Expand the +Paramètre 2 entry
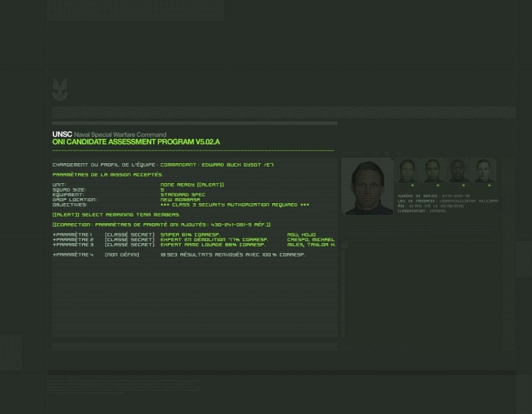 pyautogui.click(x=73, y=240)
